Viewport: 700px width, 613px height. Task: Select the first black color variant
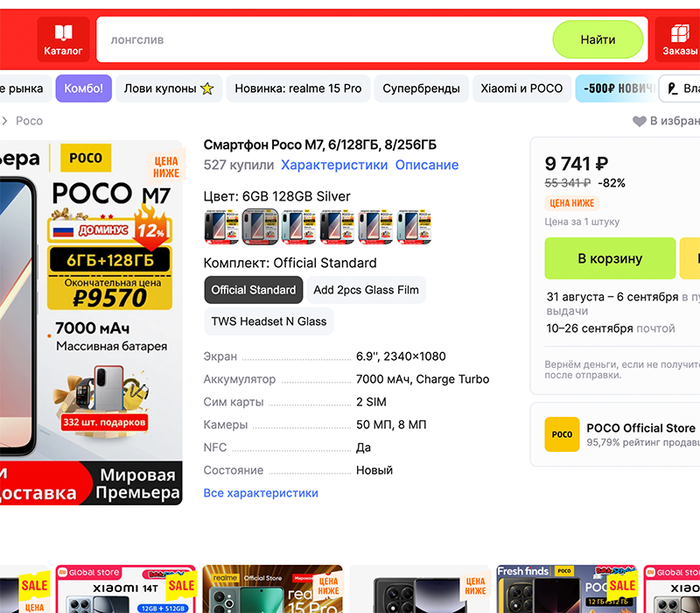221,227
